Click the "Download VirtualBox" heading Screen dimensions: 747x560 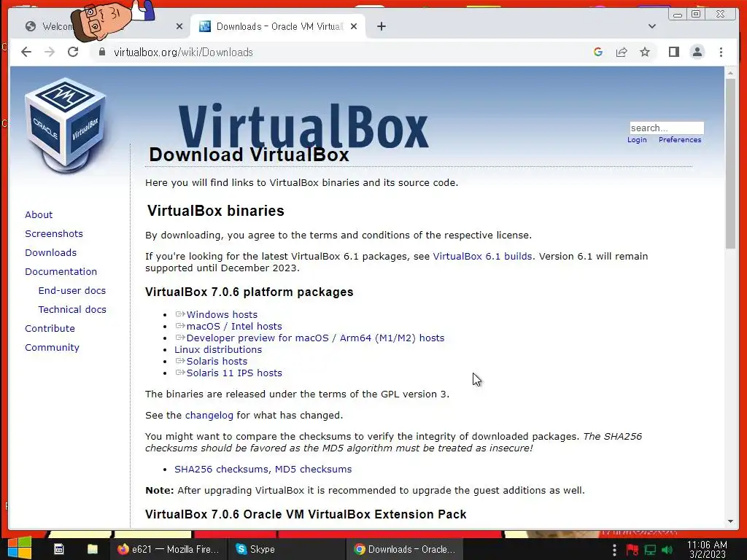coord(249,155)
